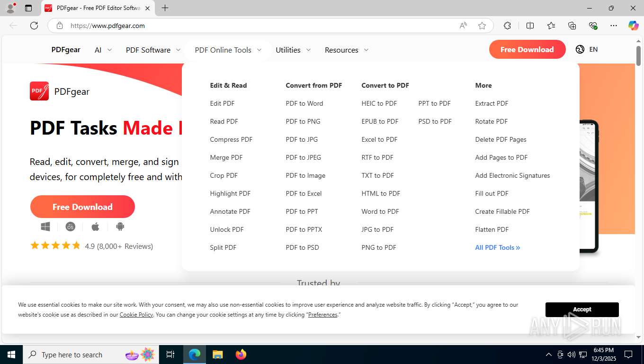The width and height of the screenshot is (644, 364).
Task: Open Browser essentials heart icon
Action: point(593,26)
